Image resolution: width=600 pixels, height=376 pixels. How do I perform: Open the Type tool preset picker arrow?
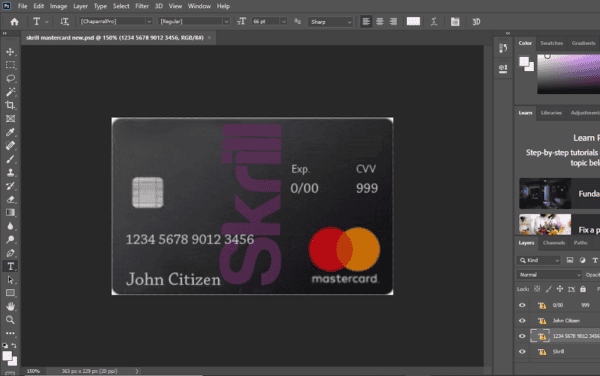pyautogui.click(x=46, y=22)
